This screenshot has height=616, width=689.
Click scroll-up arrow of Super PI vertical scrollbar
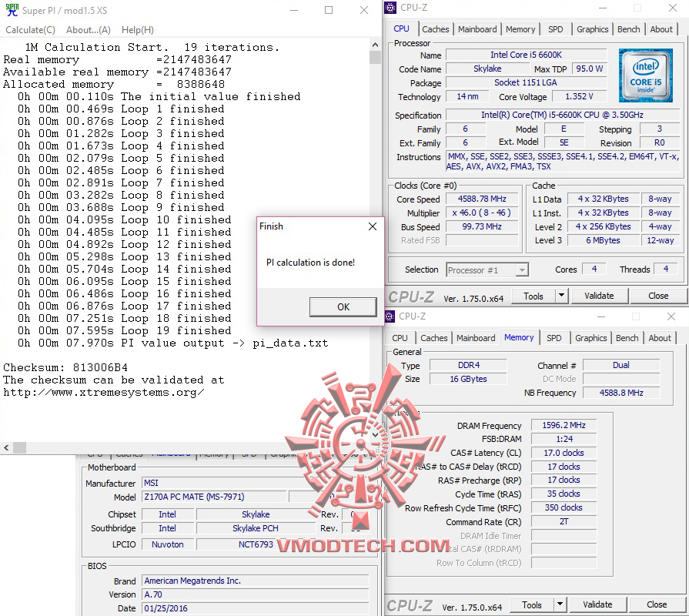tap(375, 45)
